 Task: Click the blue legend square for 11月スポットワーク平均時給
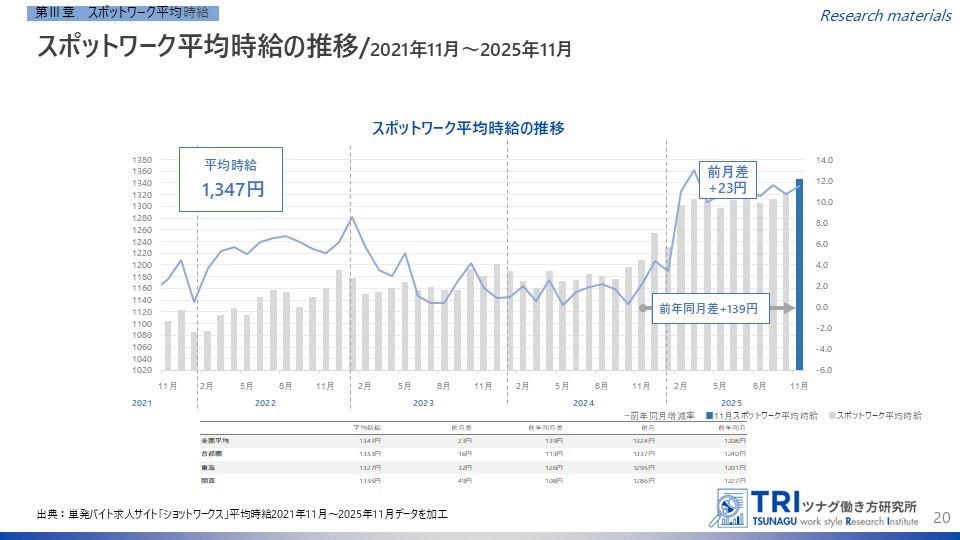tap(708, 414)
